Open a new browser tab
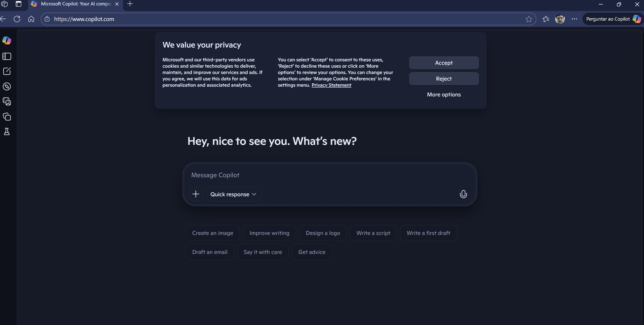This screenshot has height=325, width=644. 130,4
